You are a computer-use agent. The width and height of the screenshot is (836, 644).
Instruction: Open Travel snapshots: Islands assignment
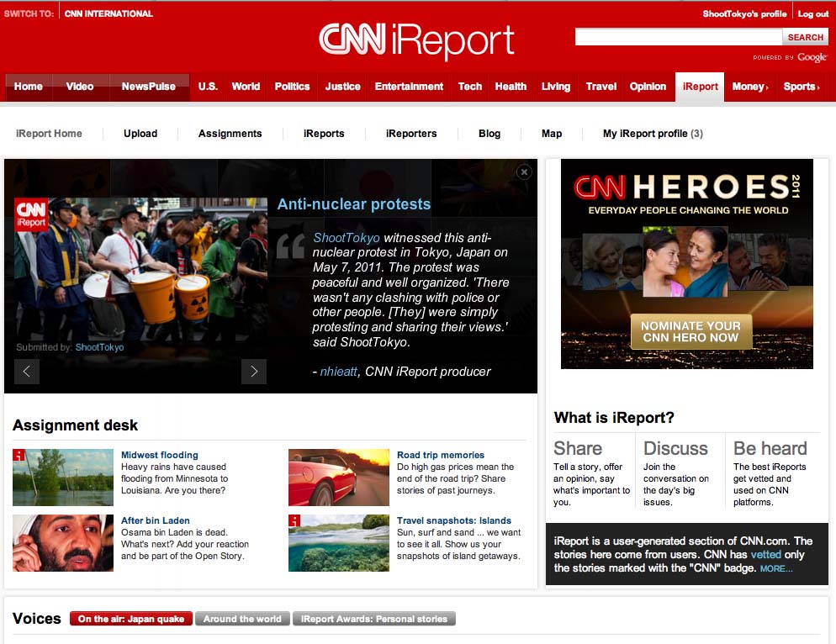[x=453, y=520]
